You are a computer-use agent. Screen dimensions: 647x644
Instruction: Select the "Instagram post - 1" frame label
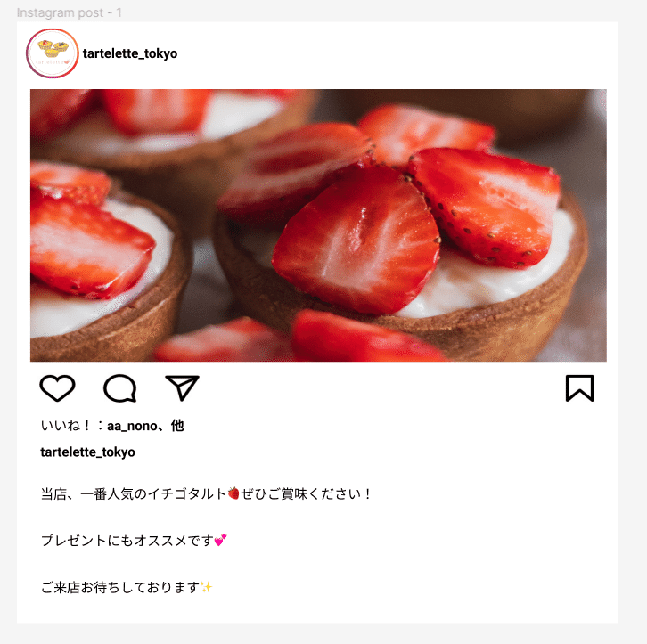coord(70,12)
